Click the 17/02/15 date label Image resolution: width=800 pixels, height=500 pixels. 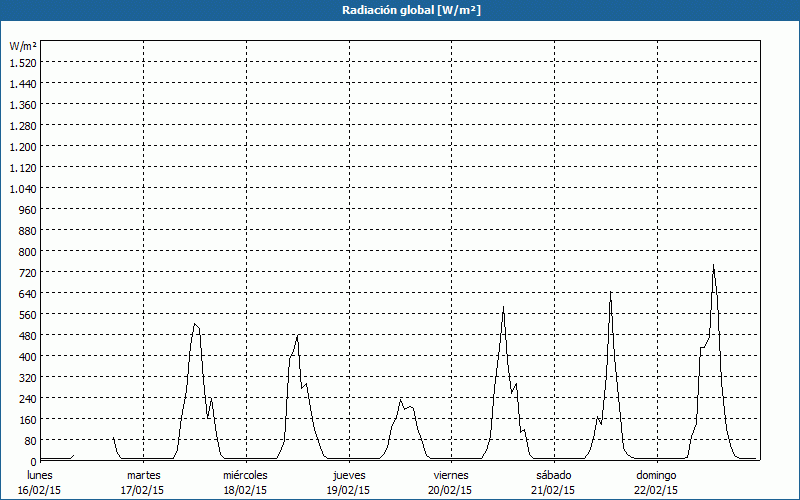pos(142,490)
